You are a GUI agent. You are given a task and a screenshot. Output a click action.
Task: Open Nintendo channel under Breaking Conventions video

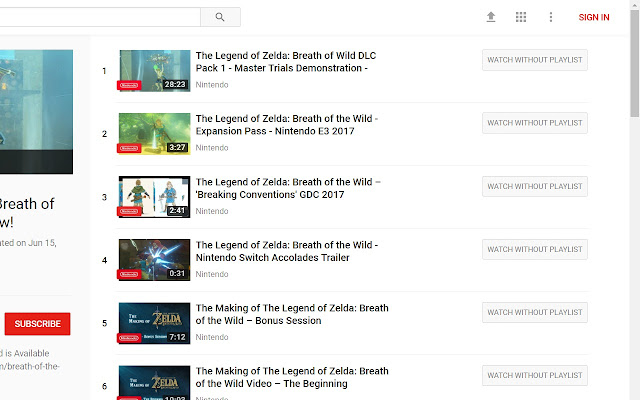pyautogui.click(x=212, y=211)
